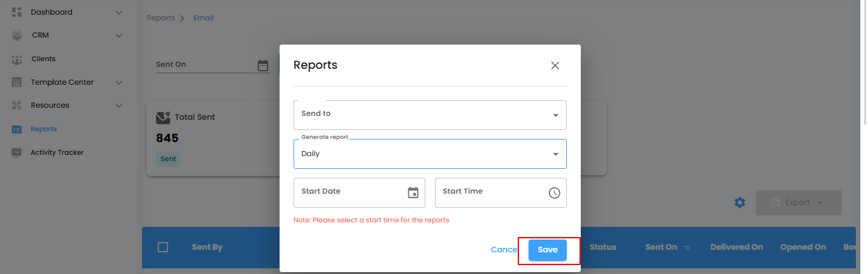The height and width of the screenshot is (274, 868).
Task: Open the Sent On calendar icon
Action: pyautogui.click(x=263, y=65)
